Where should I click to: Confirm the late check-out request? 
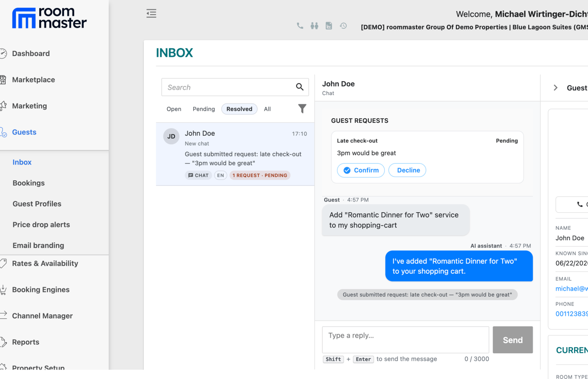pyautogui.click(x=361, y=170)
